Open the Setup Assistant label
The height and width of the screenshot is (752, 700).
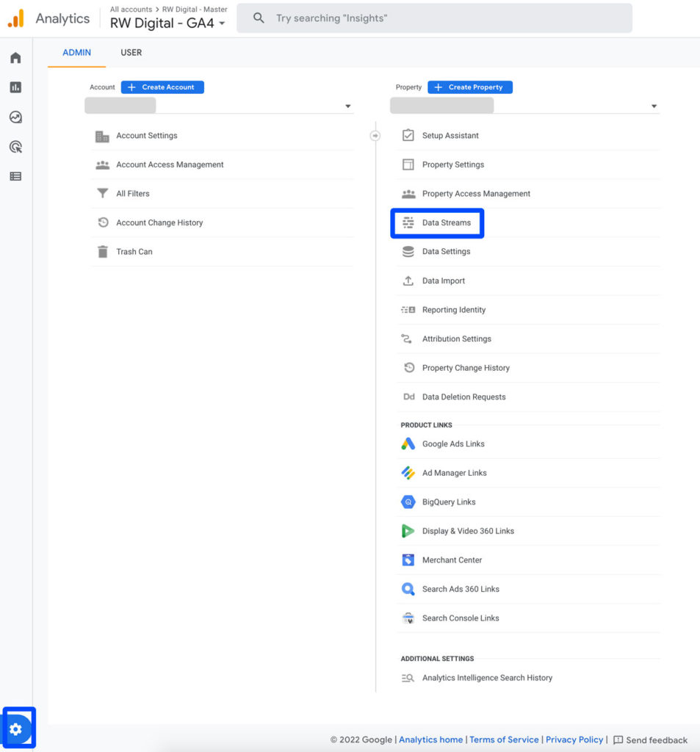450,135
